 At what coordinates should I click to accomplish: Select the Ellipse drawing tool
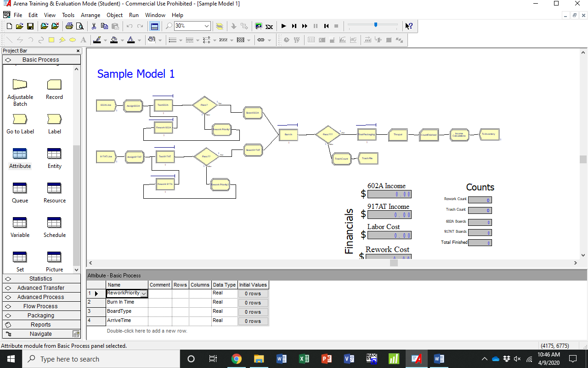click(73, 40)
